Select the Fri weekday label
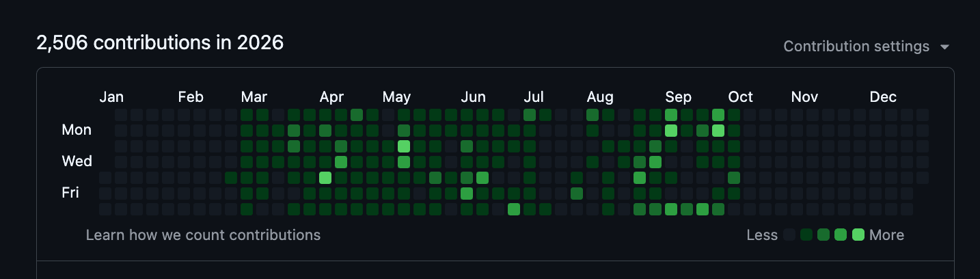The height and width of the screenshot is (279, 980). (x=70, y=193)
